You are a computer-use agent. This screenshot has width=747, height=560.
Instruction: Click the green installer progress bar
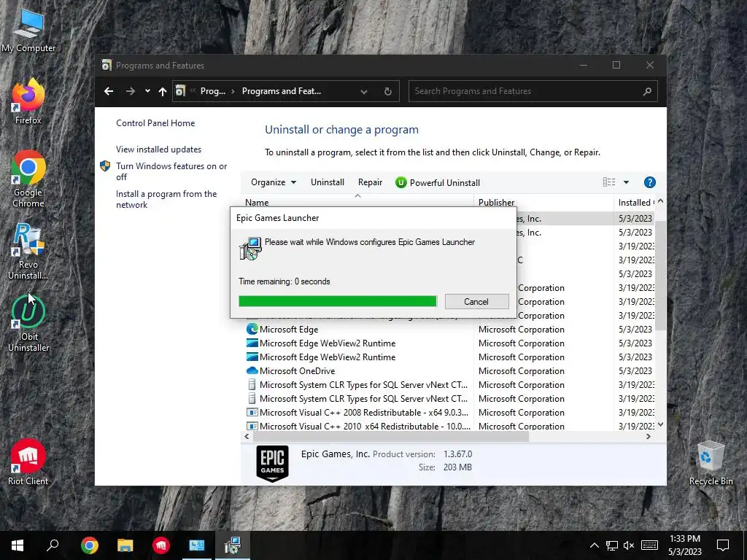[x=337, y=301]
